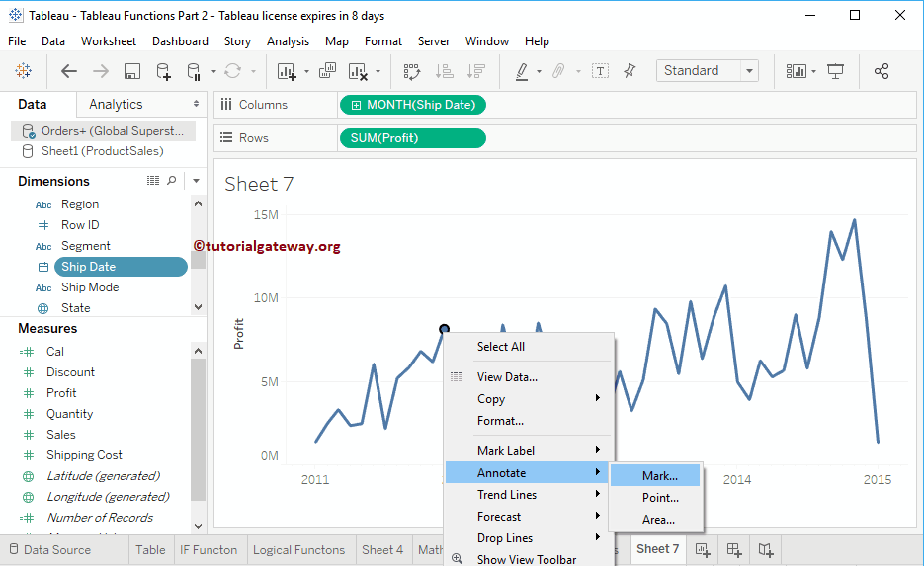Click the New Data Source icon
This screenshot has width=924, height=566.
(163, 71)
